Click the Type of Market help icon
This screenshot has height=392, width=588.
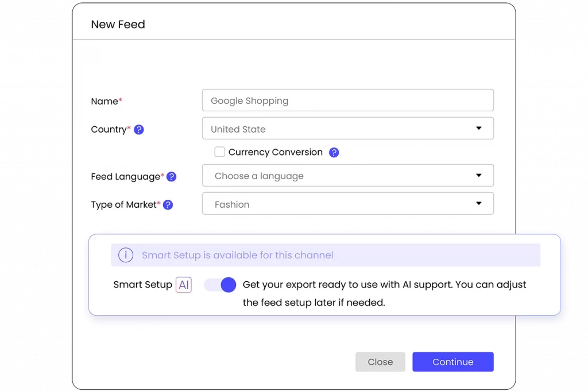click(167, 204)
